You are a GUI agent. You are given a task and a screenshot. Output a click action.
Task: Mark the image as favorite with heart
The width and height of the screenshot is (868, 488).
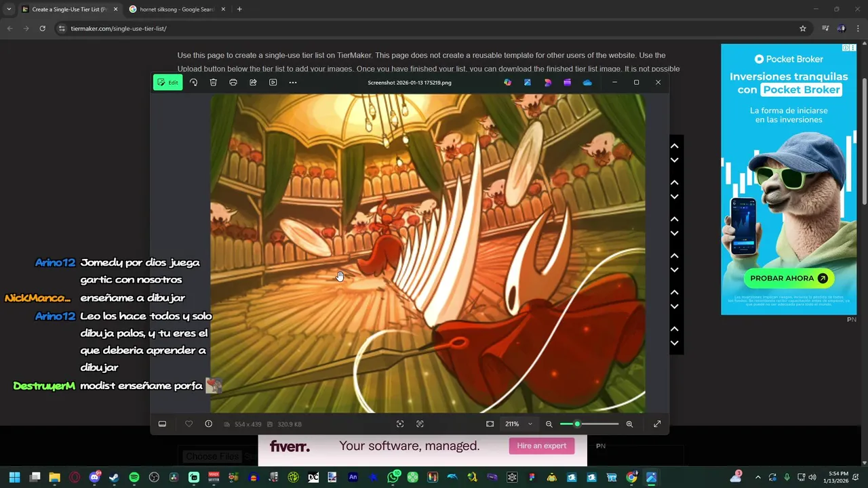coord(189,424)
